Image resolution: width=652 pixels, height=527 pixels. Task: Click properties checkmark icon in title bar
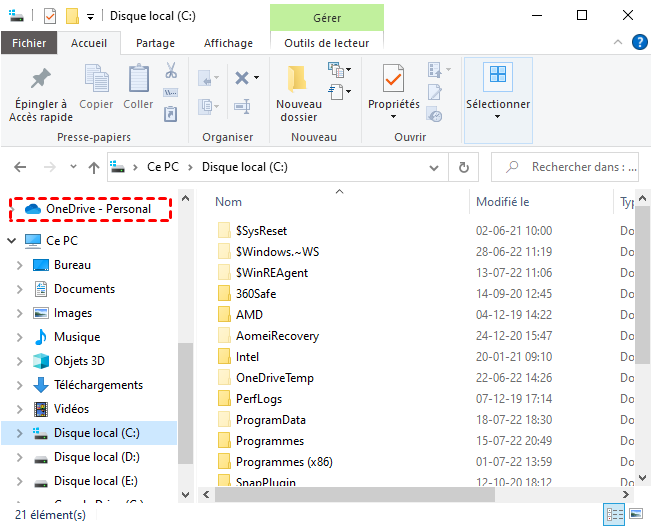click(50, 17)
